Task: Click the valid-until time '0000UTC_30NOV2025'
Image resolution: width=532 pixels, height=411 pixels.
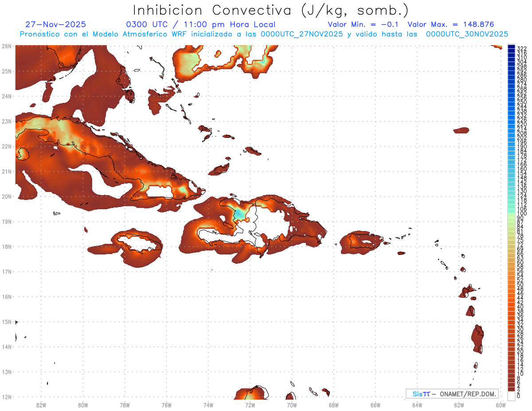Action: coord(467,34)
